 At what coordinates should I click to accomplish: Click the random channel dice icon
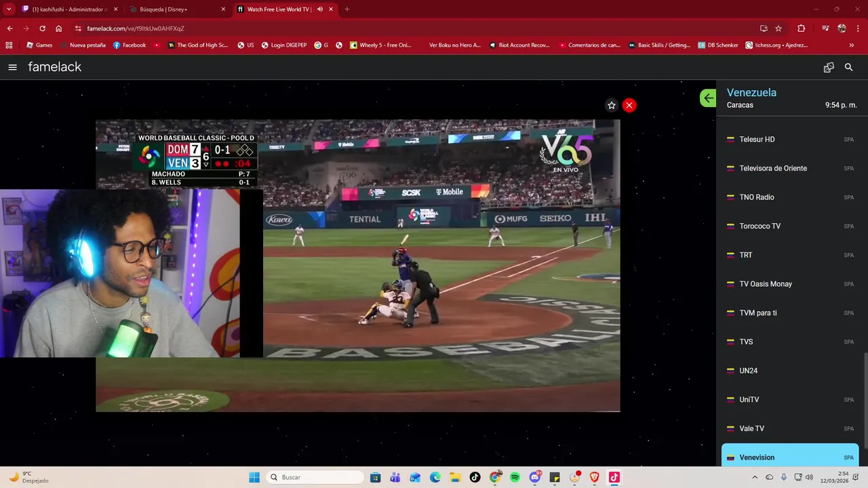pyautogui.click(x=829, y=67)
